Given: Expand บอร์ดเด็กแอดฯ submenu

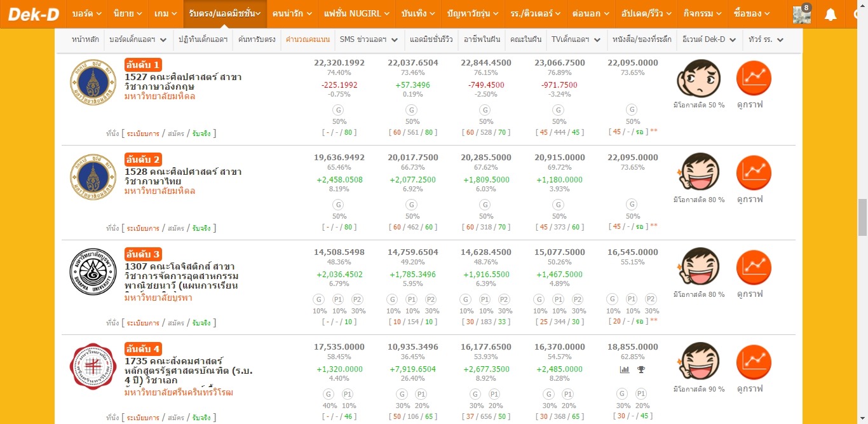Looking at the screenshot, I should (x=138, y=39).
